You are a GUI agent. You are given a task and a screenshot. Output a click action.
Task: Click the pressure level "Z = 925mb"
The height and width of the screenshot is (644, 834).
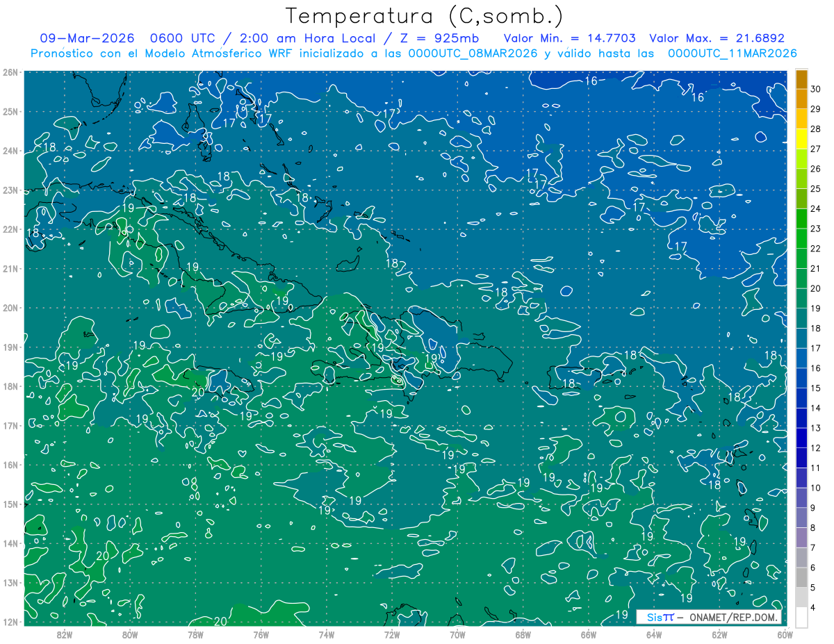[441, 38]
